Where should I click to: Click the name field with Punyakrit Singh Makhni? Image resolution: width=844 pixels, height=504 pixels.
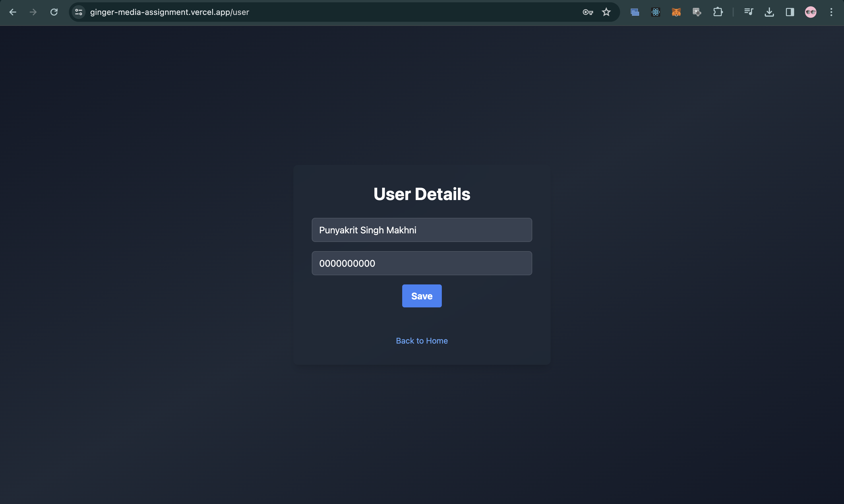pos(422,230)
